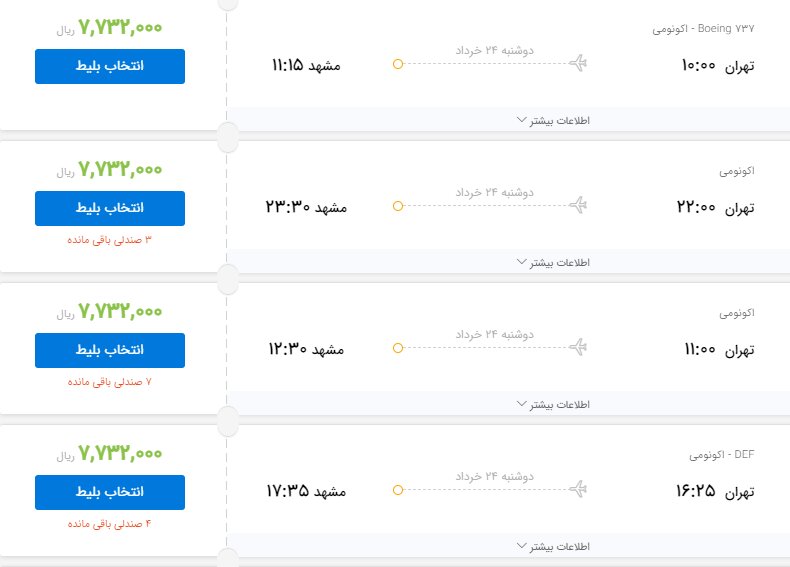
Task: Click the yellow destination circle for the 11:15 arrival
Action: [398, 65]
